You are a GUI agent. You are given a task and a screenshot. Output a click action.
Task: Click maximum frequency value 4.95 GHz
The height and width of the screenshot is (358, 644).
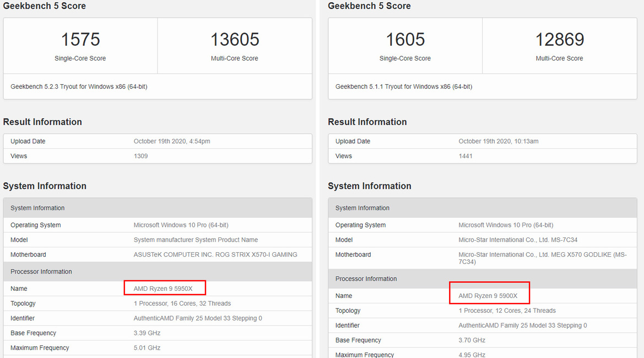(472, 355)
